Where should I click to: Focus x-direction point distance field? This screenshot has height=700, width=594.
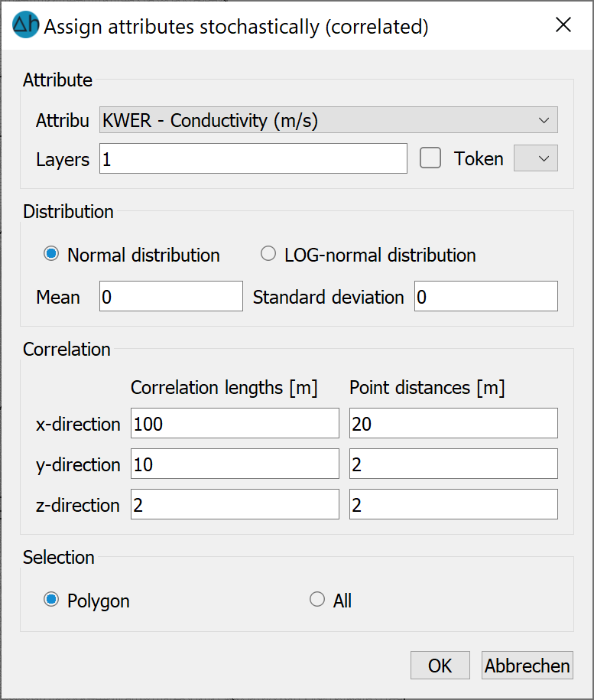[x=453, y=423]
